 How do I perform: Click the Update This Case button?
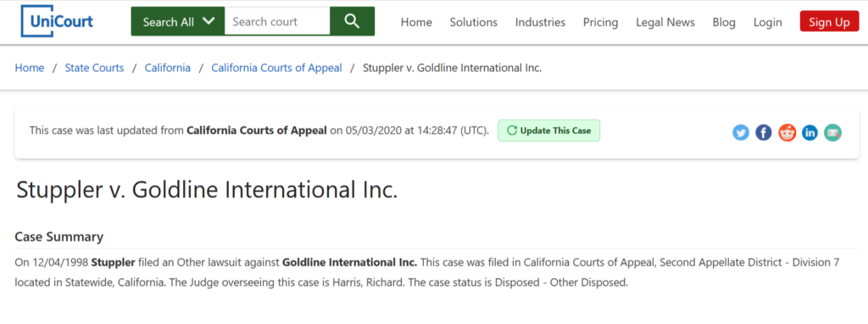coord(548,131)
